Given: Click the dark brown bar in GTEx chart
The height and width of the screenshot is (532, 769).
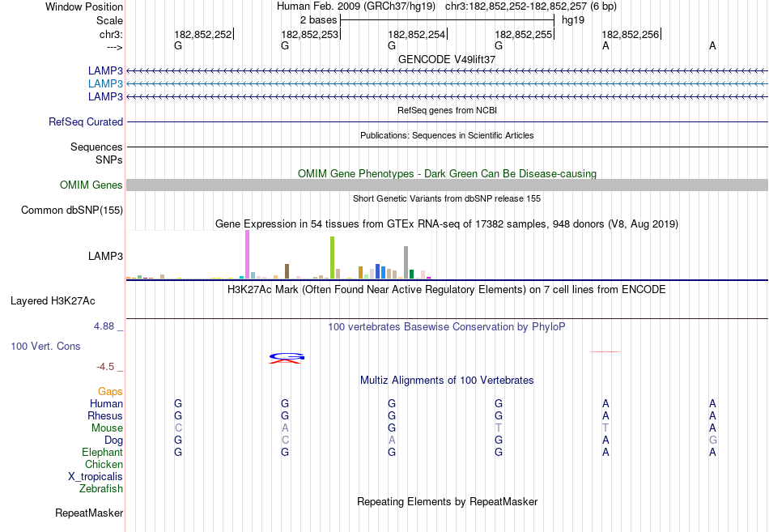Looking at the screenshot, I should click(x=287, y=271).
